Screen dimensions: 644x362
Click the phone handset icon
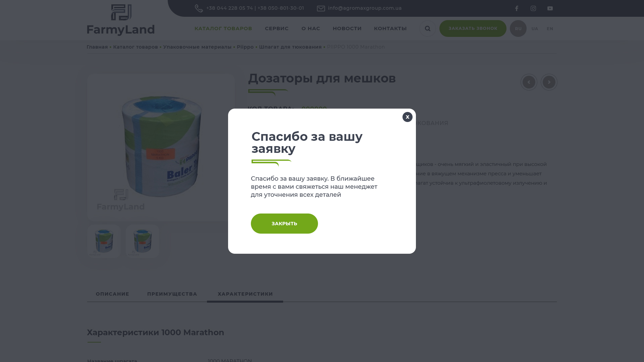(199, 8)
